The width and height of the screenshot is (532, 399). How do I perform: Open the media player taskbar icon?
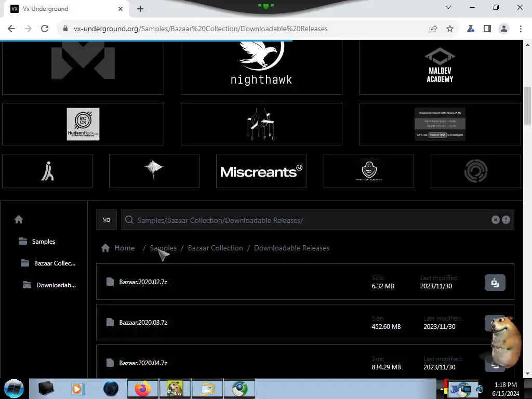click(77, 389)
